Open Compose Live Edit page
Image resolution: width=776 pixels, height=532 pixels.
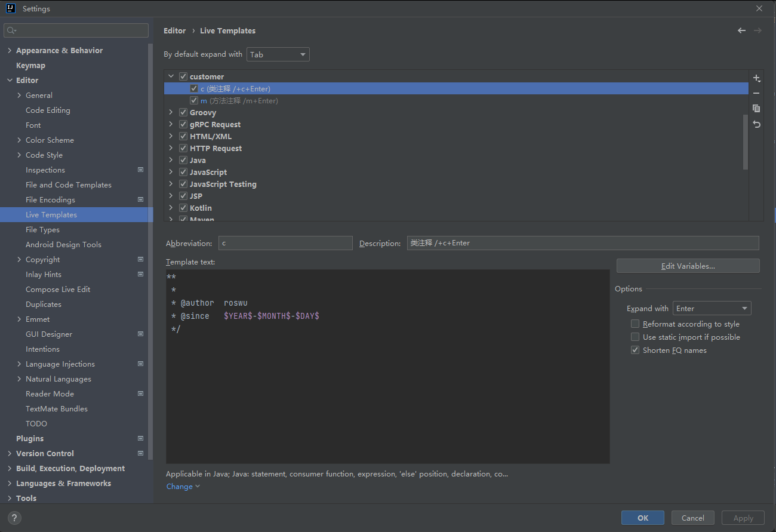pyautogui.click(x=58, y=289)
